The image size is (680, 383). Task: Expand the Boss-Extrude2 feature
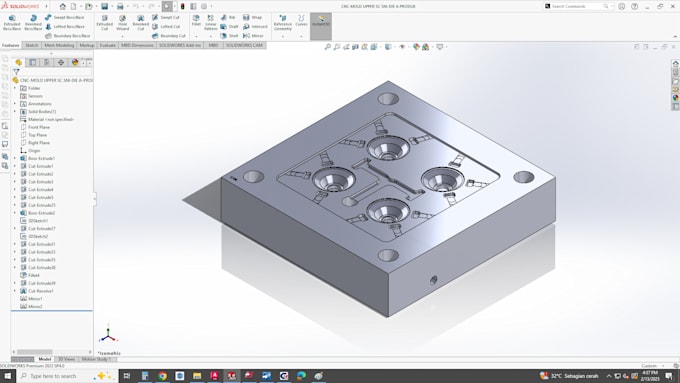click(x=15, y=213)
